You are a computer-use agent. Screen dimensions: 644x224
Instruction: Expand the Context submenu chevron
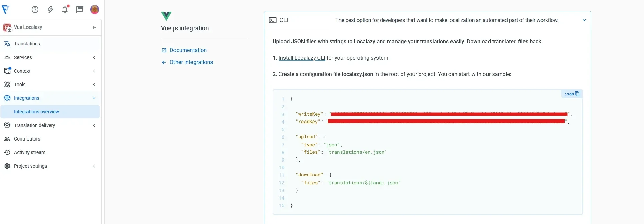94,71
